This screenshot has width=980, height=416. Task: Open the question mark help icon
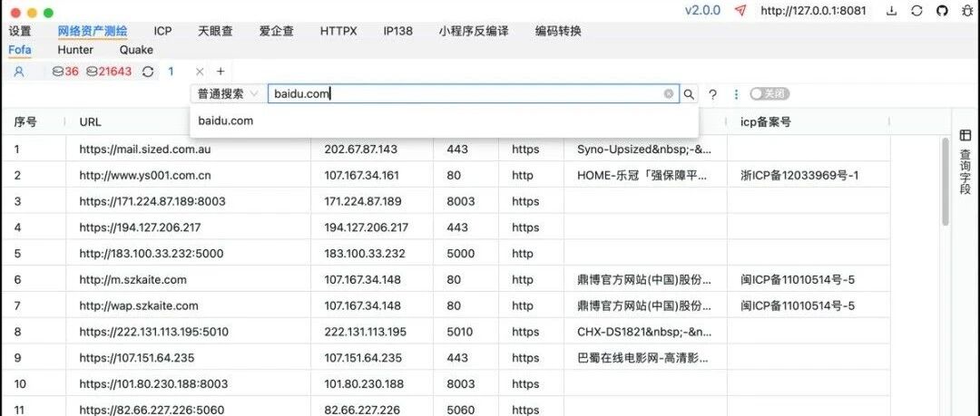[712, 94]
